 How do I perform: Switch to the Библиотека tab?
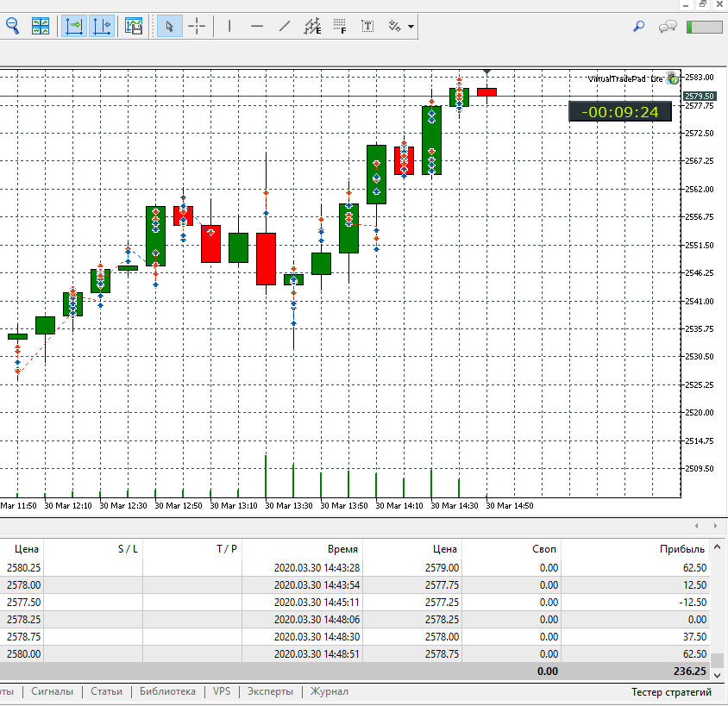tap(167, 691)
